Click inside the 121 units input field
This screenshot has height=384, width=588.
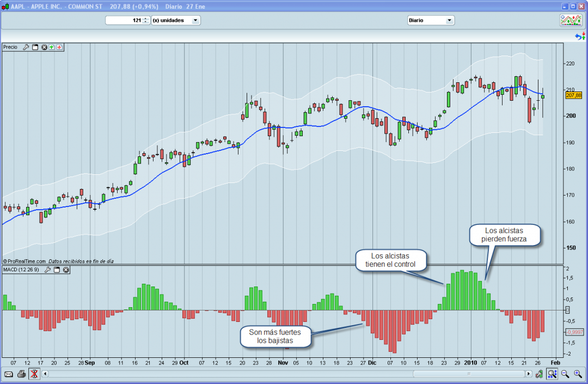(x=125, y=20)
